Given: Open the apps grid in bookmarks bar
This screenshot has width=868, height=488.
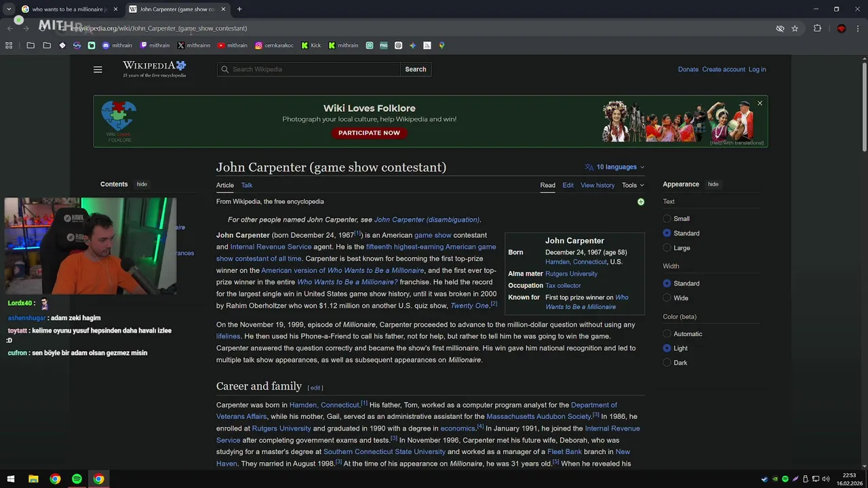Looking at the screenshot, I should 9,45.
